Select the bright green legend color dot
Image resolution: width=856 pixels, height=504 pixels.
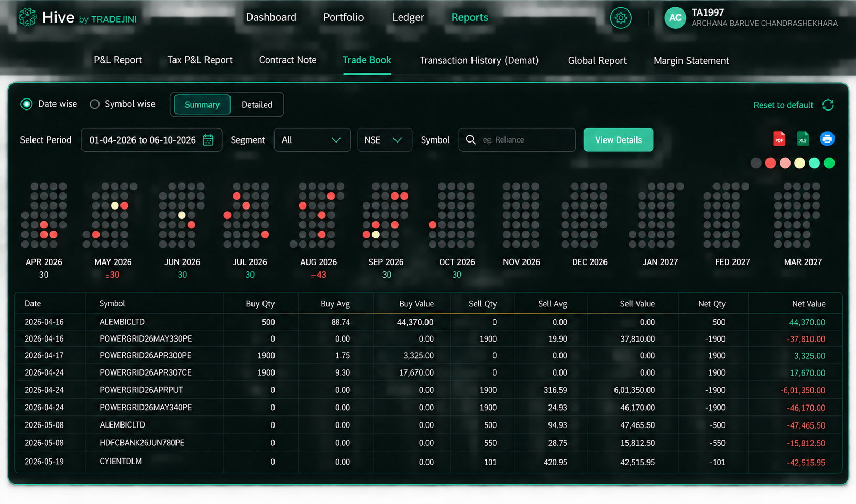pyautogui.click(x=829, y=163)
